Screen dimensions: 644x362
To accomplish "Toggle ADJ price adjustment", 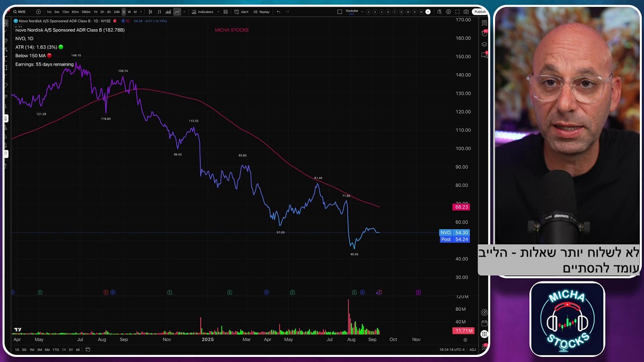I will coord(472,349).
